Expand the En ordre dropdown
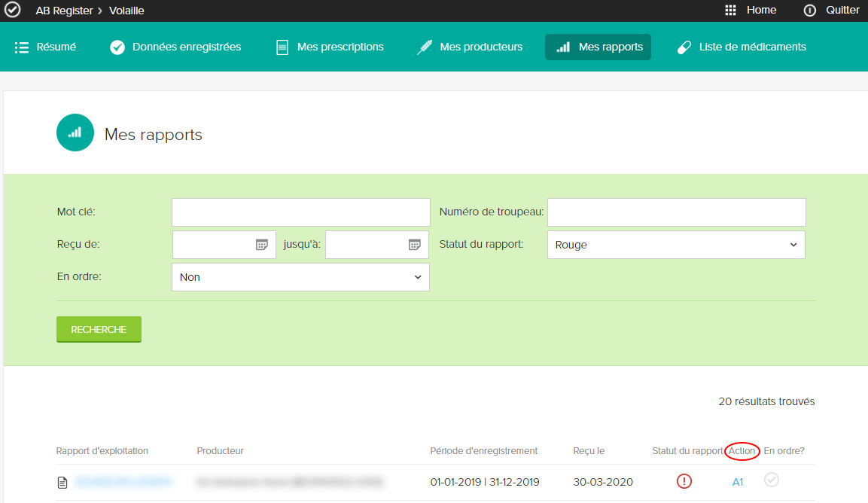The image size is (868, 503). [x=300, y=277]
